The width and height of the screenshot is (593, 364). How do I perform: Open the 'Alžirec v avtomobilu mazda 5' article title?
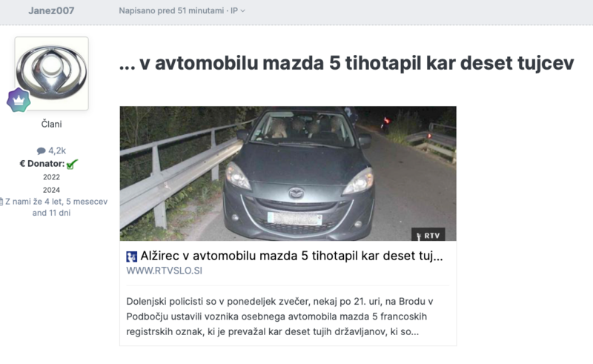[x=291, y=257]
